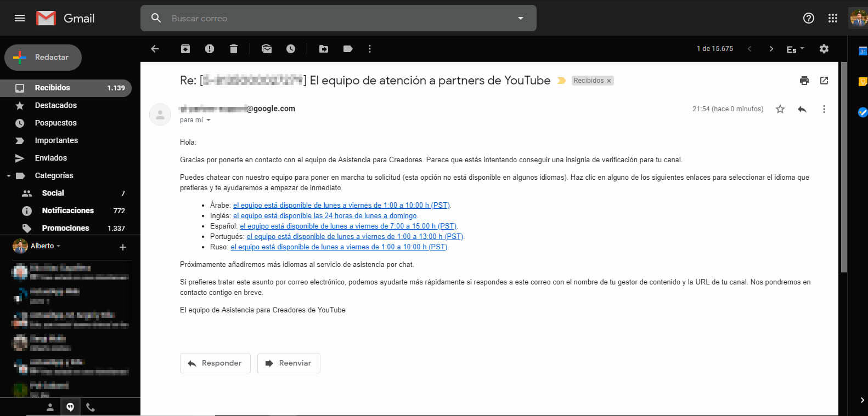868x416 pixels.
Task: Open Social category
Action: 66,193
